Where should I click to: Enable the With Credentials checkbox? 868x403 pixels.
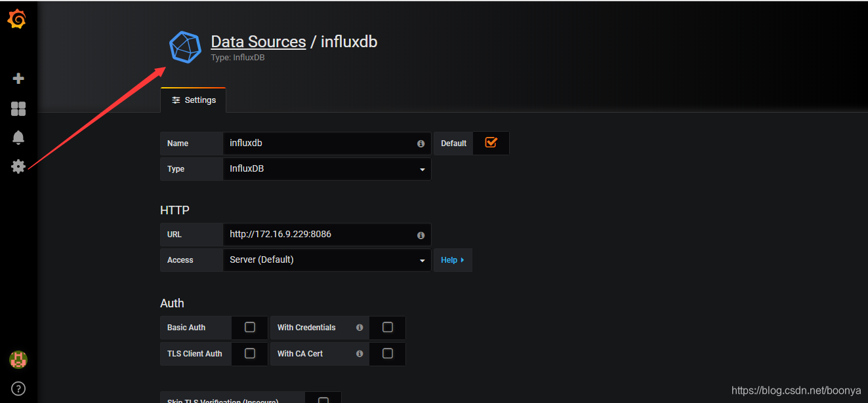pos(388,327)
